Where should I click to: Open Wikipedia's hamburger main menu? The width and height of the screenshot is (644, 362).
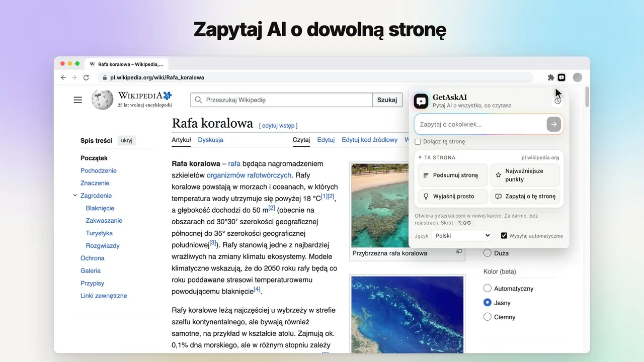tap(77, 100)
